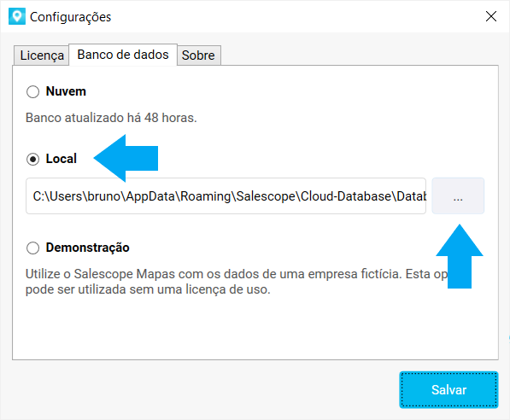Choose the Local radio button circle
The height and width of the screenshot is (420, 510).
32,160
